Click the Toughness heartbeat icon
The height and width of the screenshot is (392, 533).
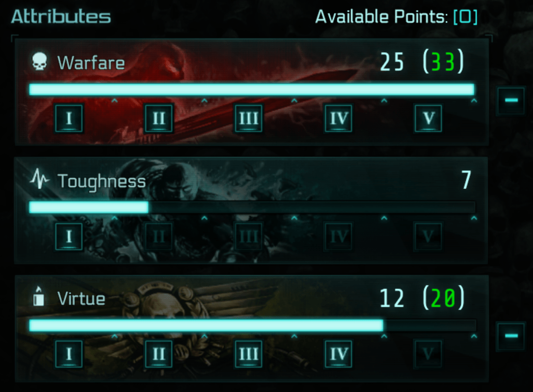click(40, 178)
